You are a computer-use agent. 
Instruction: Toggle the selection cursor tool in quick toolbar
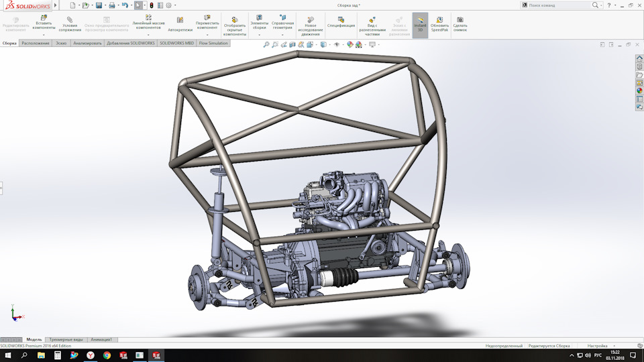[138, 5]
